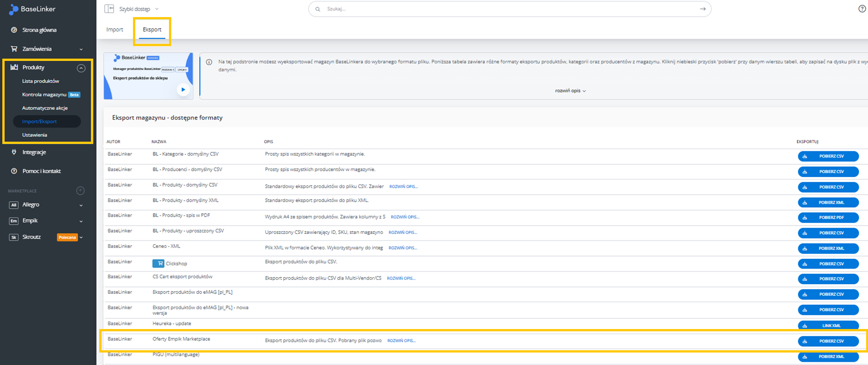
Task: Click the BaseLinker logo icon
Action: tap(13, 9)
